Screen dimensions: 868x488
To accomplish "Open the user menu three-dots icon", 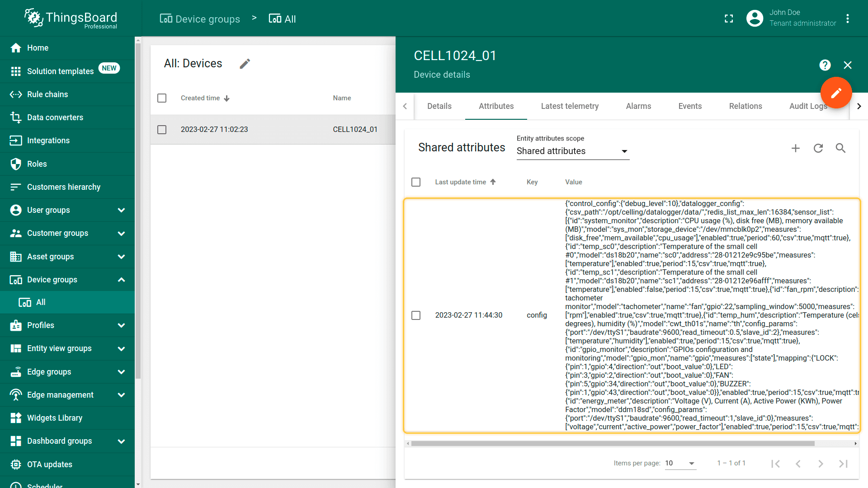I will 848,19.
